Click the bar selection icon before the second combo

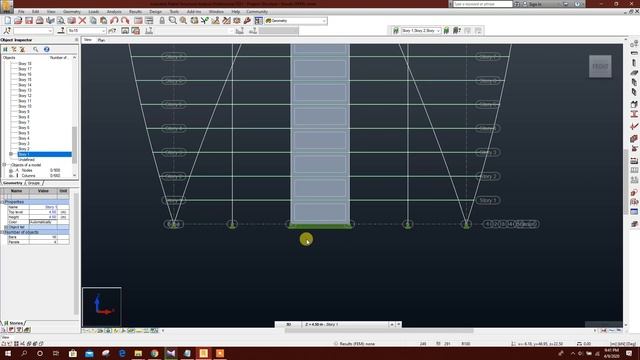pos(61,31)
